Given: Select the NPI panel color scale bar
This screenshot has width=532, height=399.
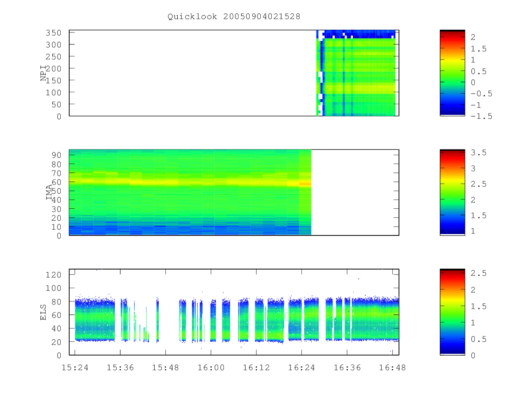Looking at the screenshot, I should (x=452, y=73).
